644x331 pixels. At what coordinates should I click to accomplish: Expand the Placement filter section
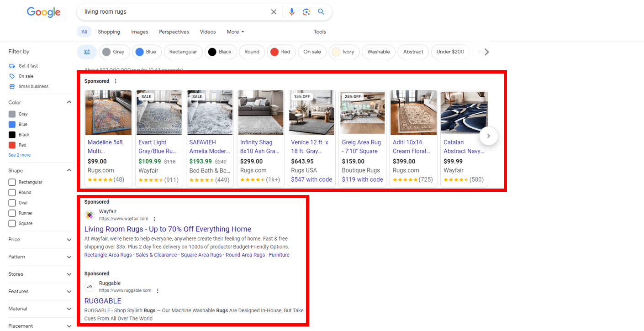point(69,326)
